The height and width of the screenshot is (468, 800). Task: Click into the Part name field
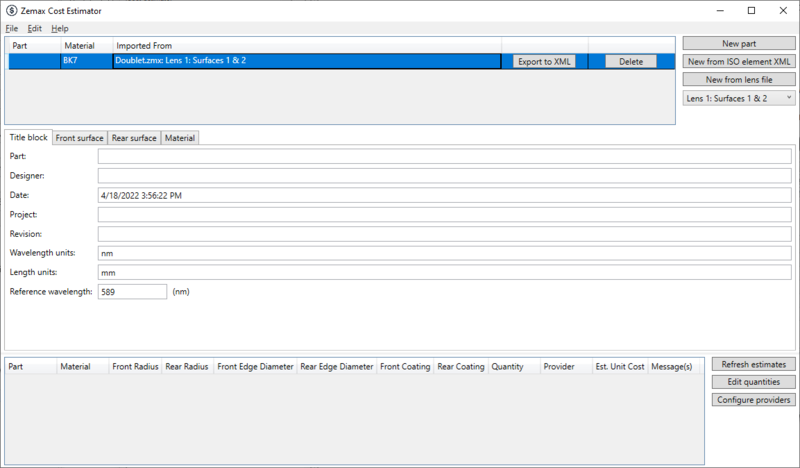pos(444,156)
